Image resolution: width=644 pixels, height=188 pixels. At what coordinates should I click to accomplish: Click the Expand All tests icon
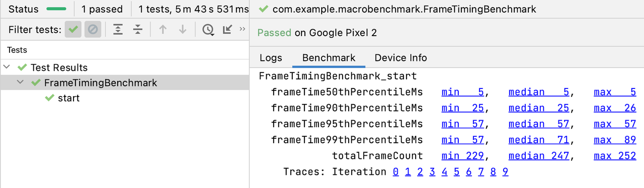[x=118, y=30]
